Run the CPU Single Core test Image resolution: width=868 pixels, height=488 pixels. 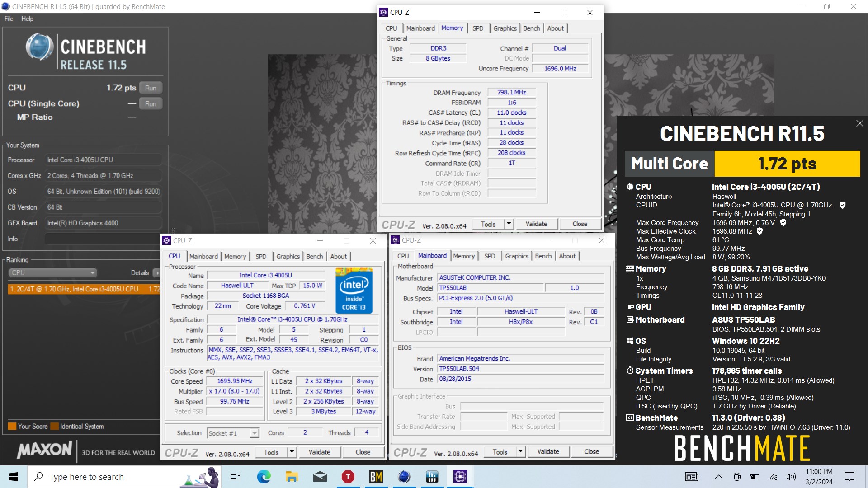[151, 104]
